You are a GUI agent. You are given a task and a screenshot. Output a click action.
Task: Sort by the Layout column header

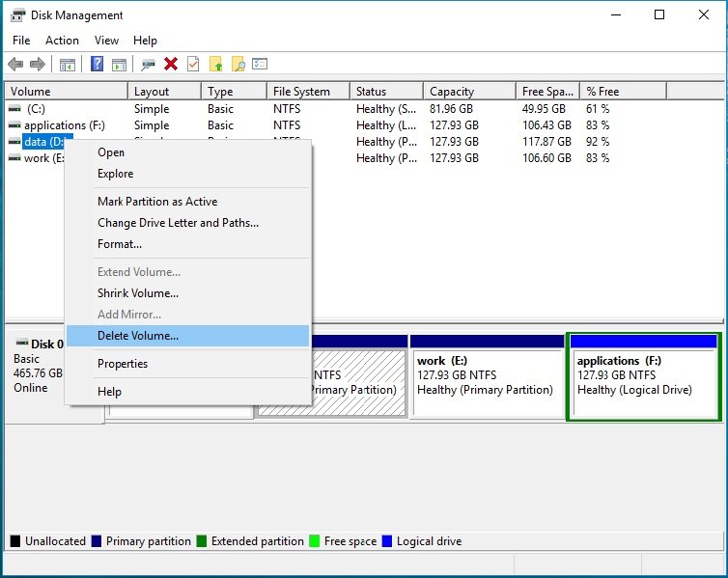(x=165, y=92)
